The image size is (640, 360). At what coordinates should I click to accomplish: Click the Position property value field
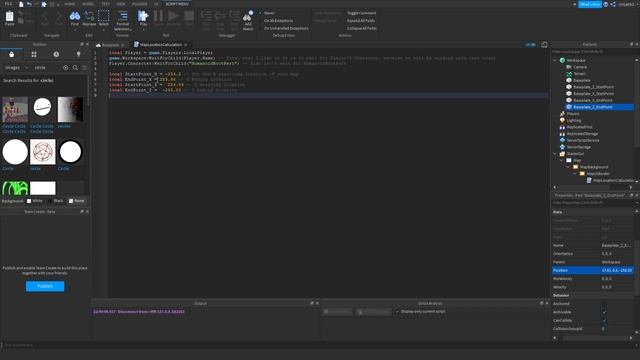pyautogui.click(x=616, y=271)
